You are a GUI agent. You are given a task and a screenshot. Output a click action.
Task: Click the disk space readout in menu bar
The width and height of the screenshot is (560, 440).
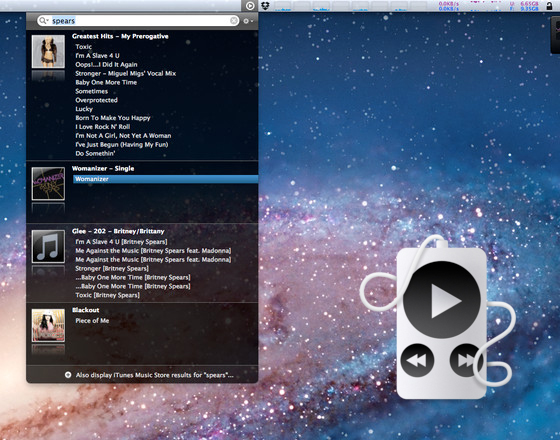(x=525, y=6)
